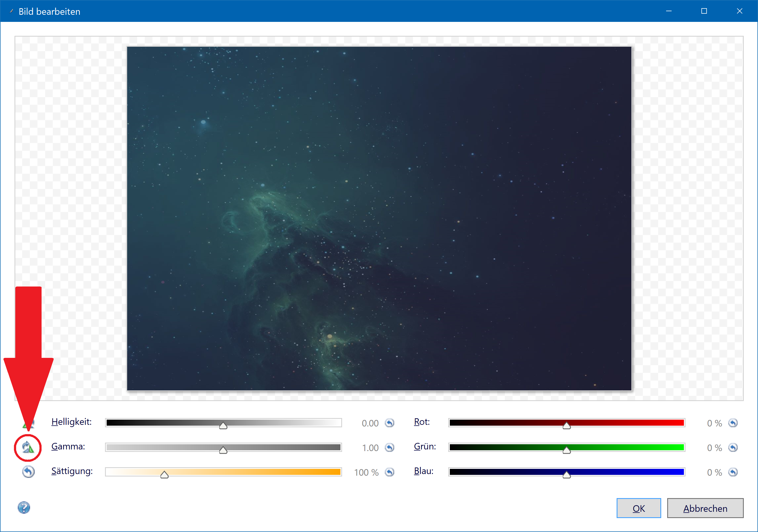Viewport: 758px width, 532px height.
Task: Click the Rot value 0 %
Action: [x=715, y=423]
